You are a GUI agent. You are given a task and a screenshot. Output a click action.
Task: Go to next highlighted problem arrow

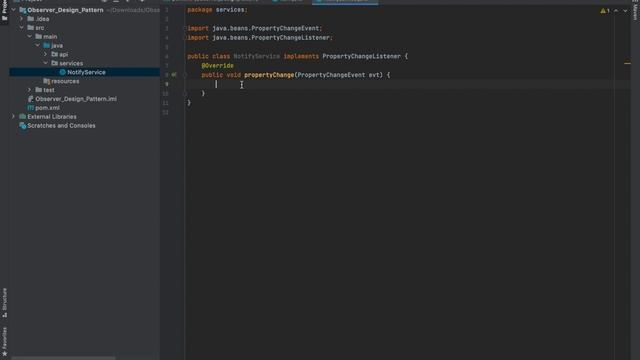click(x=625, y=11)
